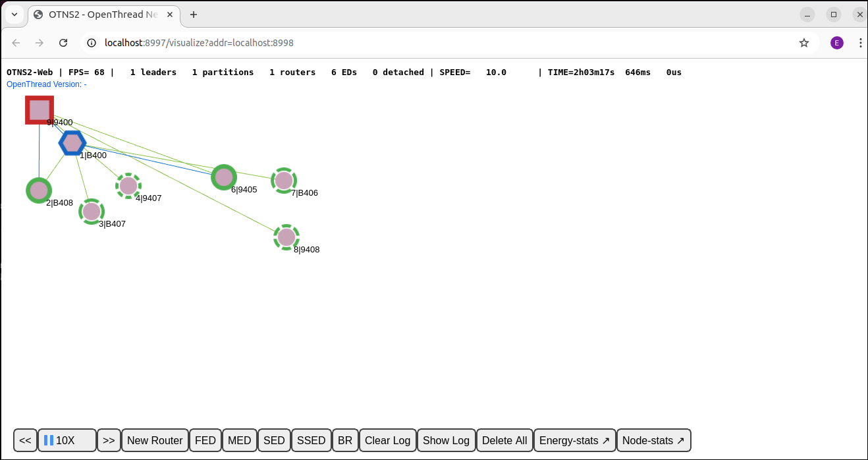Increase simulation speed with >> button
868x460 pixels.
[x=109, y=440]
